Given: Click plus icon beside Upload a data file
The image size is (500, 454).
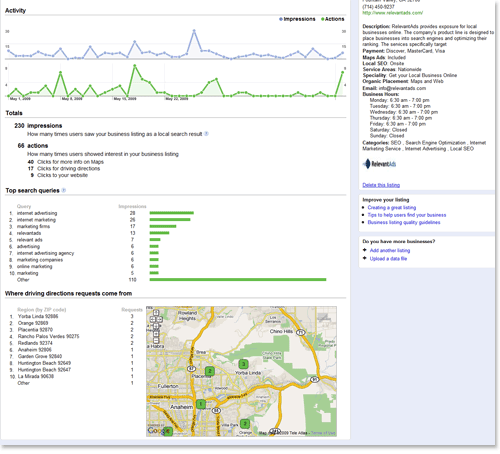Looking at the screenshot, I should click(x=365, y=258).
